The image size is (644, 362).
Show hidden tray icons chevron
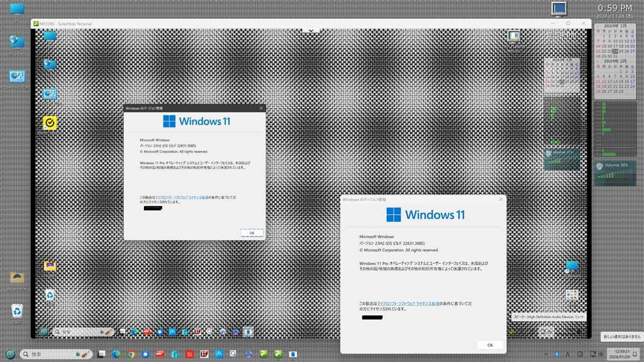coord(546,354)
